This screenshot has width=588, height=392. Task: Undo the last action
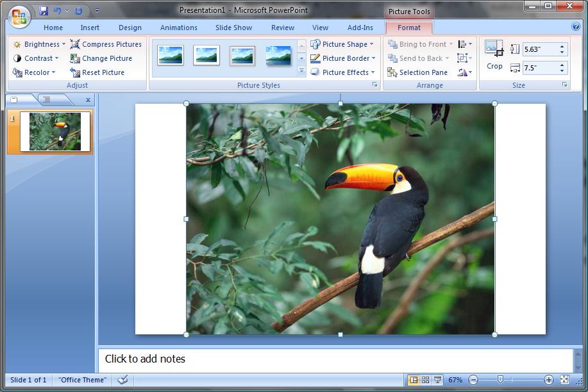(57, 11)
